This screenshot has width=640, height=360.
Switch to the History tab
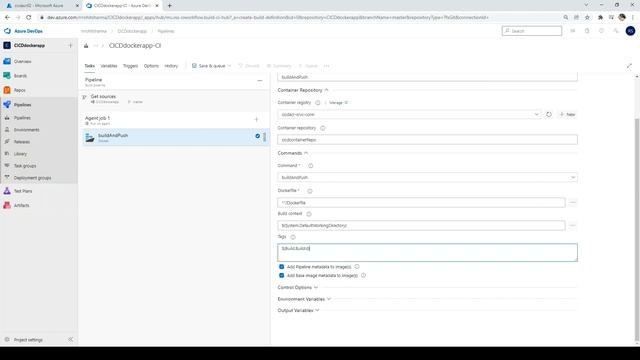click(x=171, y=66)
